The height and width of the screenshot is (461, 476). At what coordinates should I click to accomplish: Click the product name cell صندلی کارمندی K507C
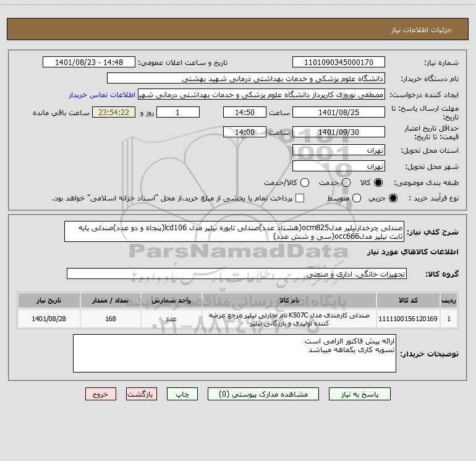(x=289, y=319)
